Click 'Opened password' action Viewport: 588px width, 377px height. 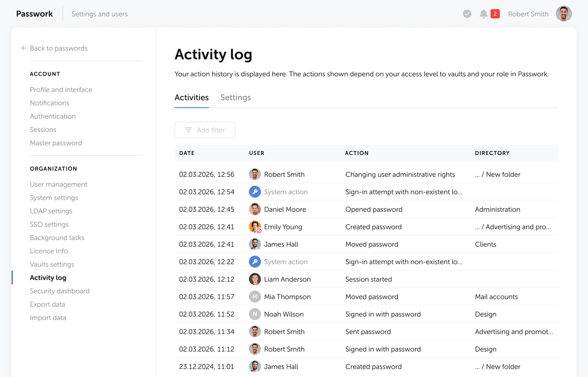(374, 209)
